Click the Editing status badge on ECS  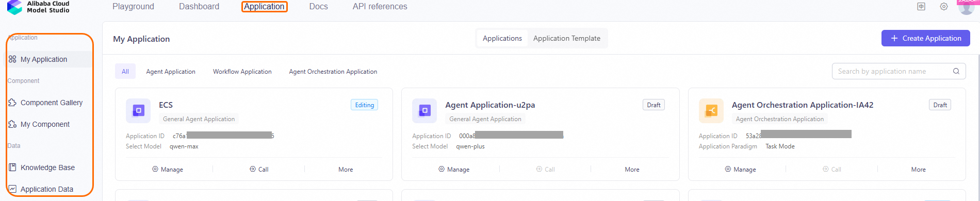[364, 105]
